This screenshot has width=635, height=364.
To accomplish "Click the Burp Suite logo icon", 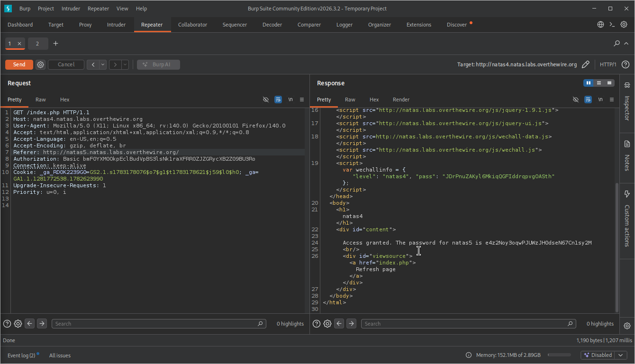I will [x=8, y=9].
